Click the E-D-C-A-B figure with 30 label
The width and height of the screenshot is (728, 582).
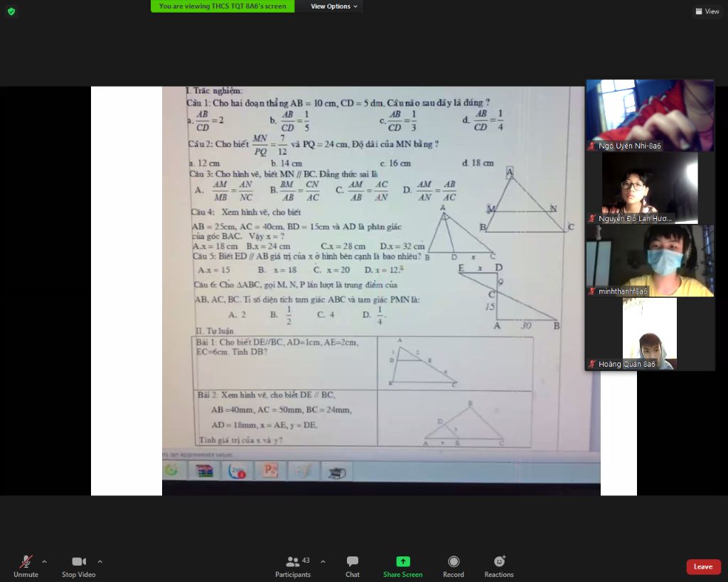point(508,297)
